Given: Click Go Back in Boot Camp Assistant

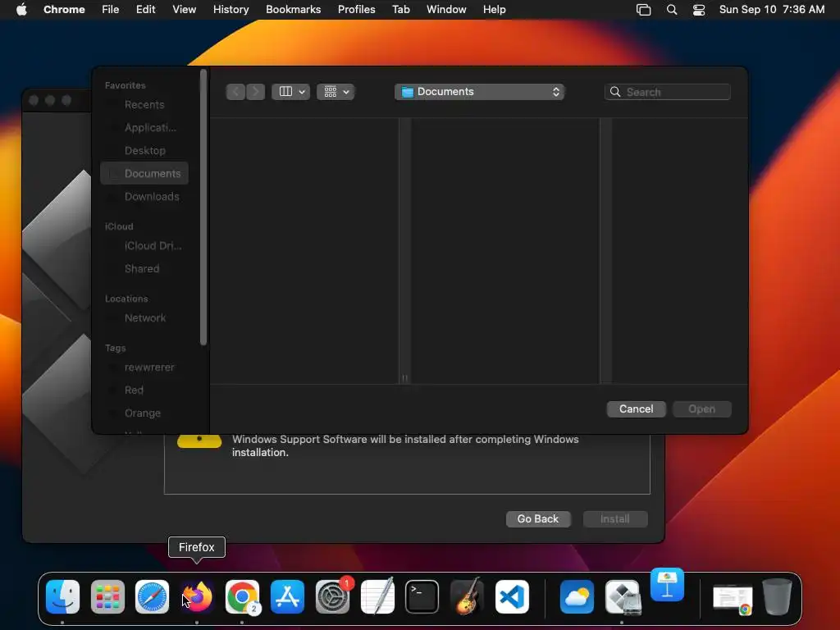Looking at the screenshot, I should [538, 519].
